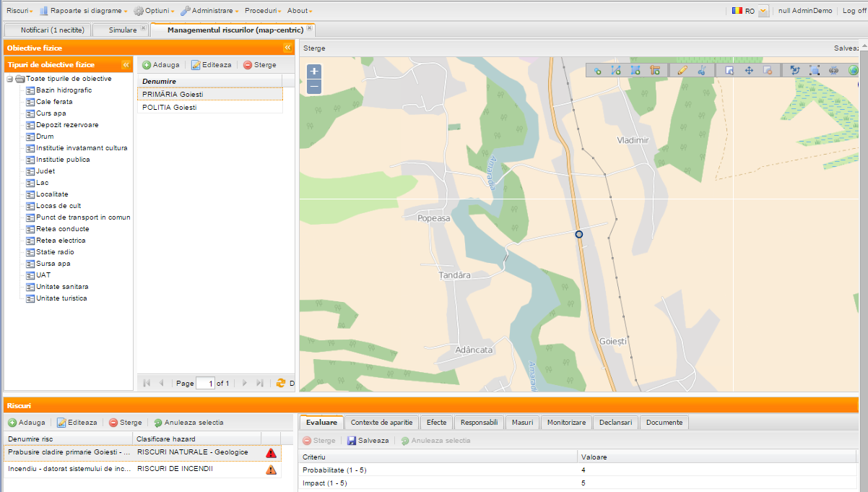
Task: Open the Documente tab
Action: point(664,422)
